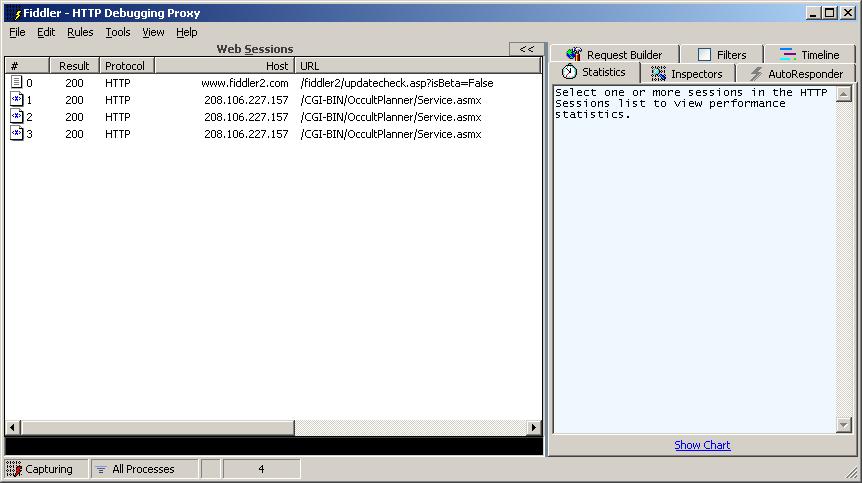The image size is (862, 483).
Task: Toggle the Filters tab checkbox
Action: coord(704,55)
